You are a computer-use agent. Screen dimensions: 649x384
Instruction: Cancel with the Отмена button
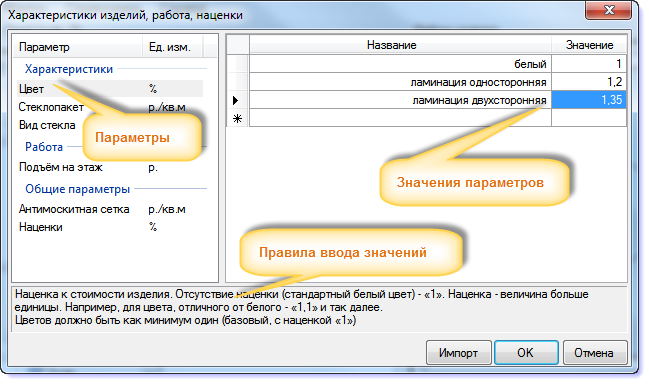pos(595,353)
